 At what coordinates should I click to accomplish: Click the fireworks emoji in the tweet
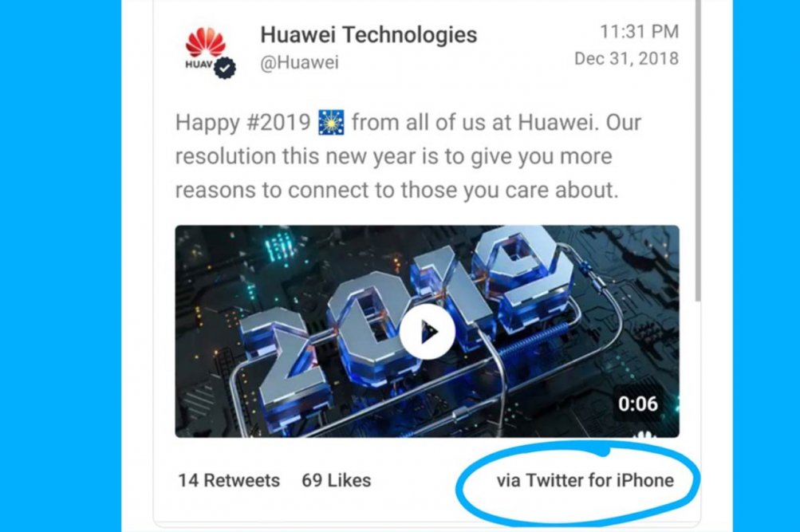tap(331, 122)
